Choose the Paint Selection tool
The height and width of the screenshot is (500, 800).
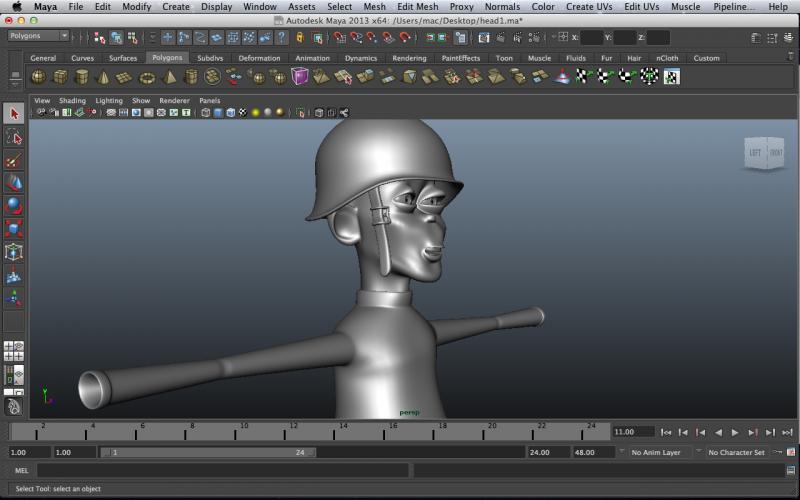click(x=14, y=160)
